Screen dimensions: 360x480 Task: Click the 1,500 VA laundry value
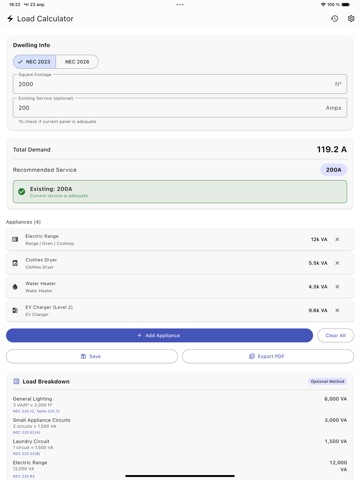point(336,441)
